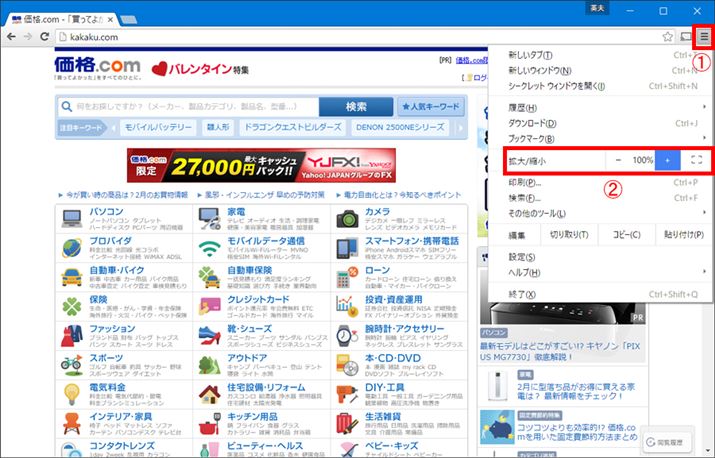715x458 pixels.
Task: Choose 検索(F)... in the menu
Action: 600,198
